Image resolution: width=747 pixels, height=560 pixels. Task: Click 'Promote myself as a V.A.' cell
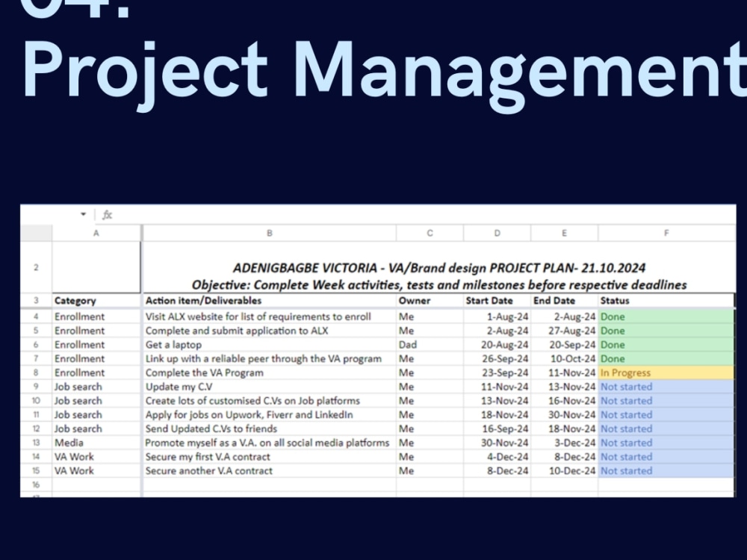click(x=269, y=443)
